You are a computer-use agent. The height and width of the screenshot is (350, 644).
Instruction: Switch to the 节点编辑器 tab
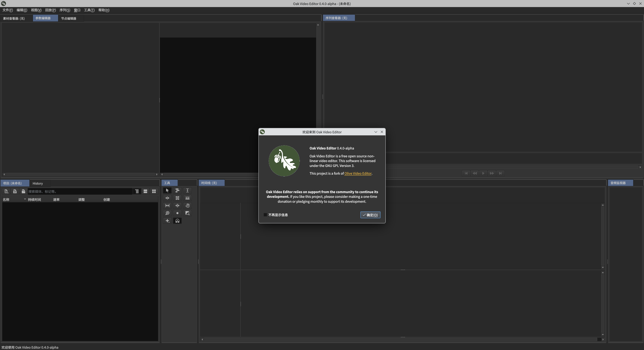71,18
